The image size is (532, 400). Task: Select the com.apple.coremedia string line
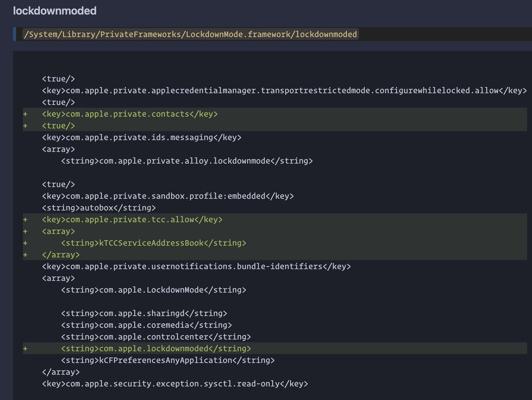pyautogui.click(x=146, y=325)
